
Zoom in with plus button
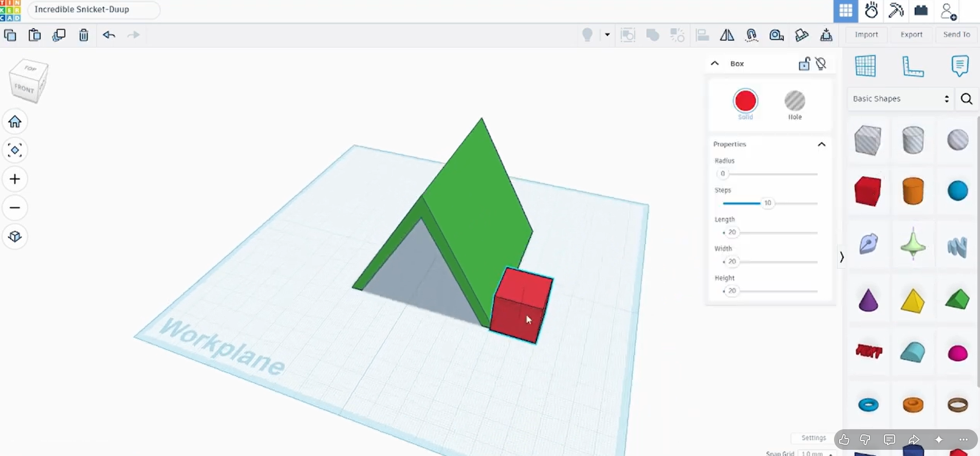(15, 179)
